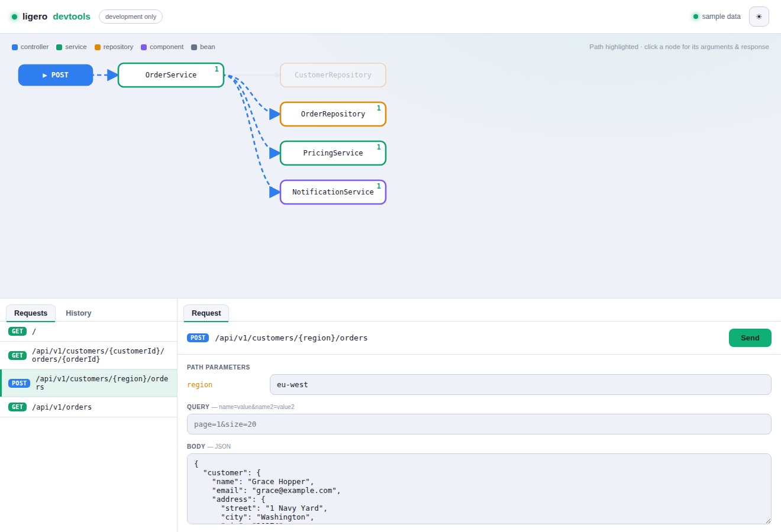The image size is (781, 532).
Task: Click the GET badge for root path
Action: coord(18,332)
